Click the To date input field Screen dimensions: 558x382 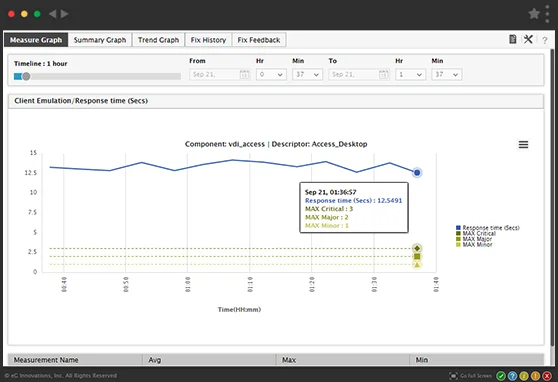coord(359,74)
